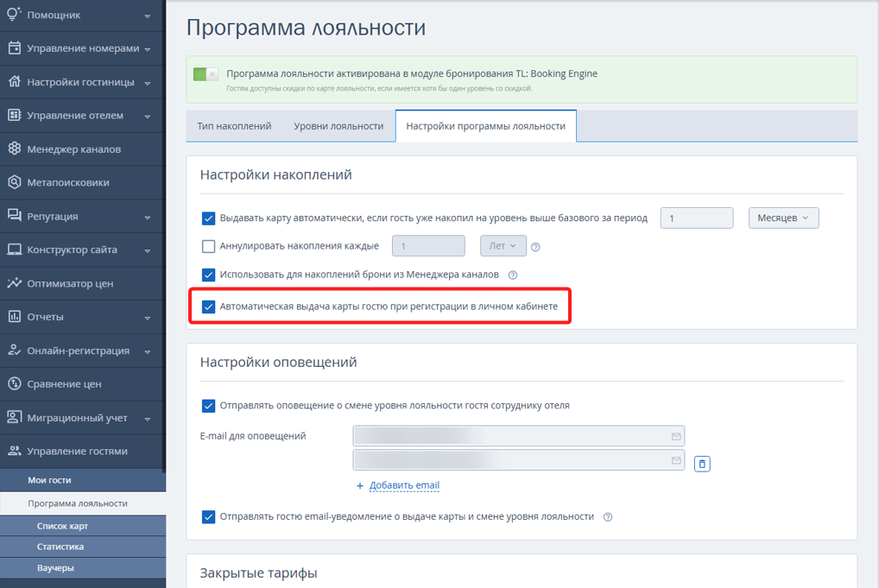This screenshot has width=879, height=588.
Task: Open the Лет period dropdown
Action: [x=503, y=246]
